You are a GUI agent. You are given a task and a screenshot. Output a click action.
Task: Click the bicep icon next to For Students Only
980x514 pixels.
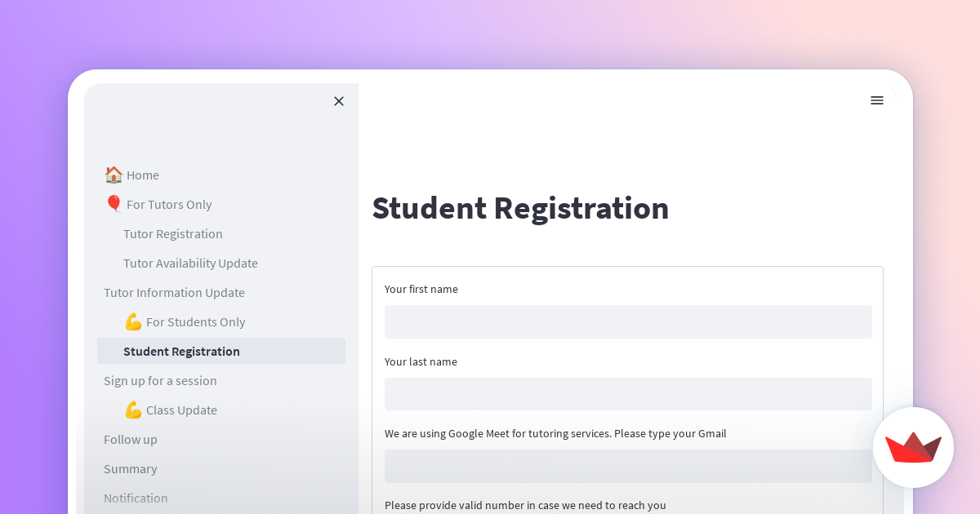click(x=133, y=321)
